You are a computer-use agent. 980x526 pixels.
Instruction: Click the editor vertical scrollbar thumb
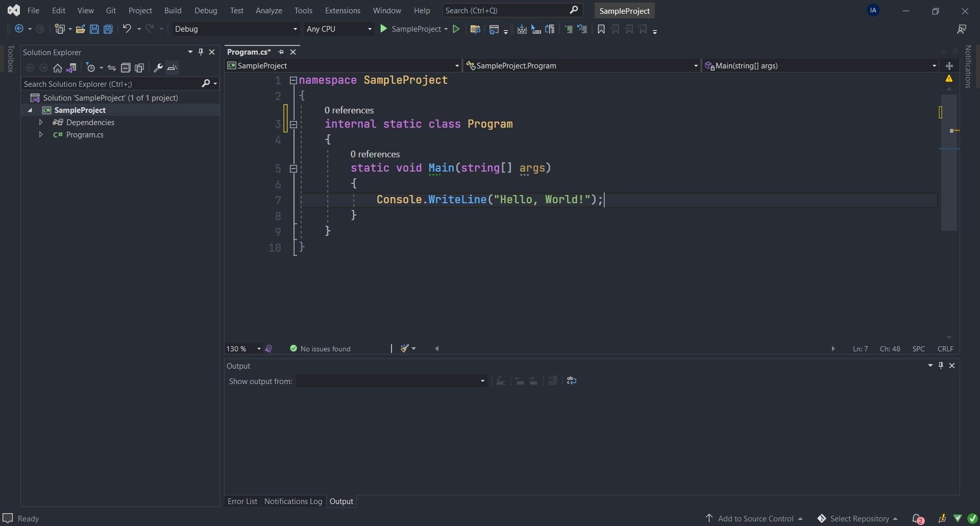949,161
